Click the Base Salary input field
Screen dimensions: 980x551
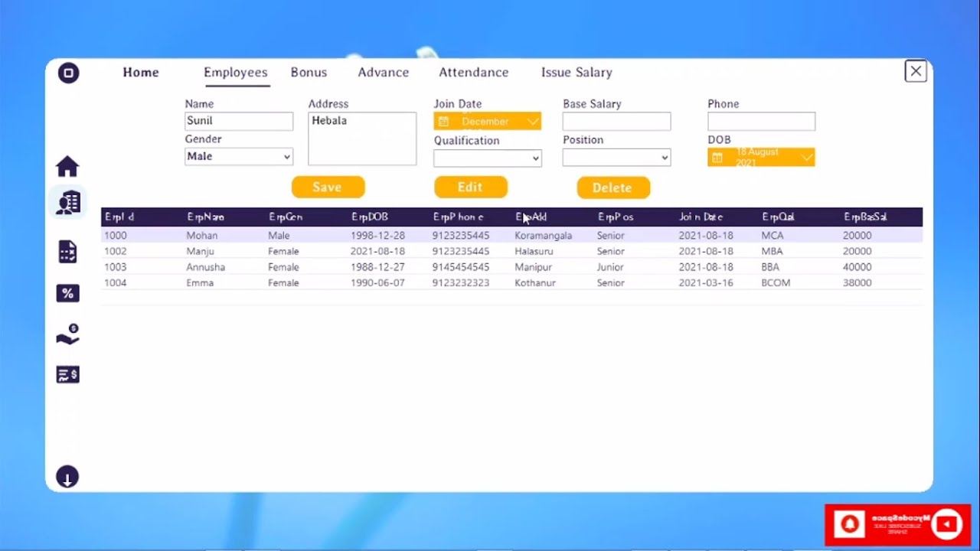(617, 121)
